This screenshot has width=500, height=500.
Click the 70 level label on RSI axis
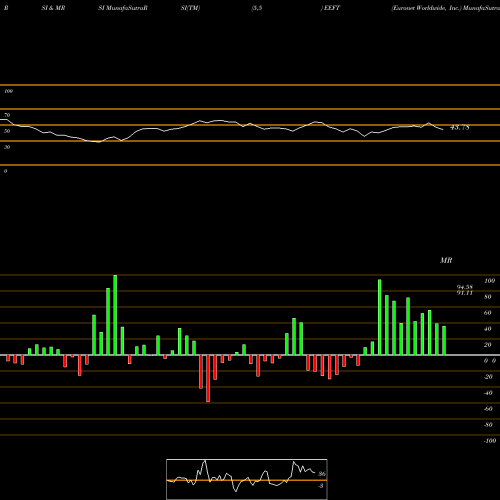pyautogui.click(x=7, y=115)
